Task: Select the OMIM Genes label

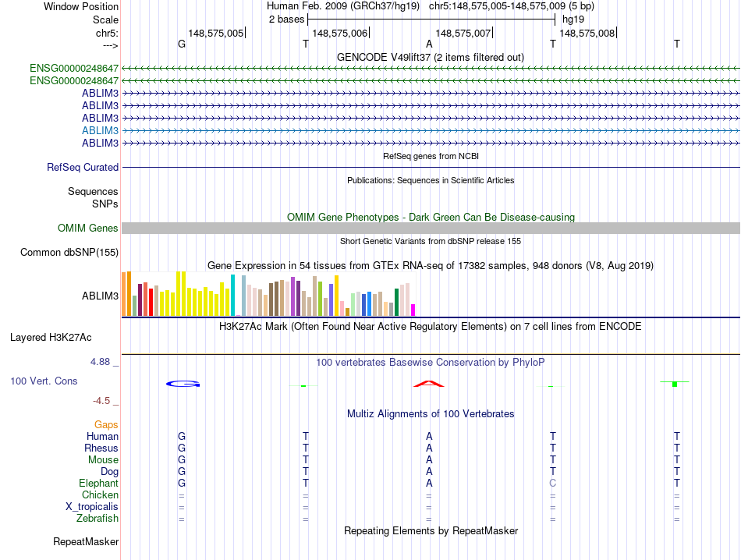Action: pos(87,229)
